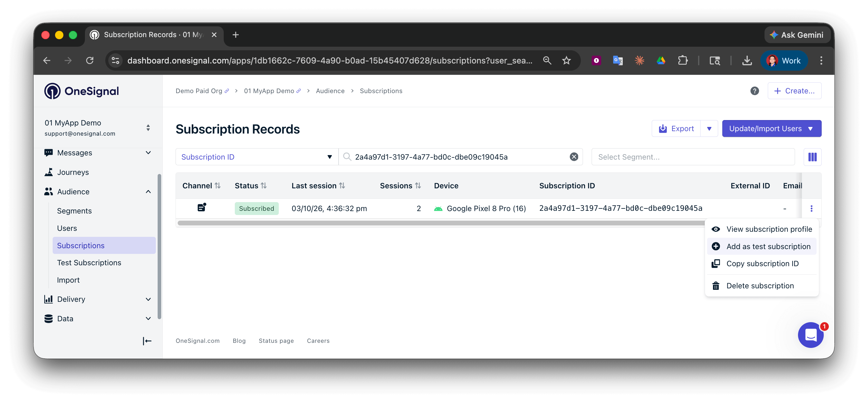
Task: Collapse the sidebar with the collapse icon
Action: pos(147,341)
